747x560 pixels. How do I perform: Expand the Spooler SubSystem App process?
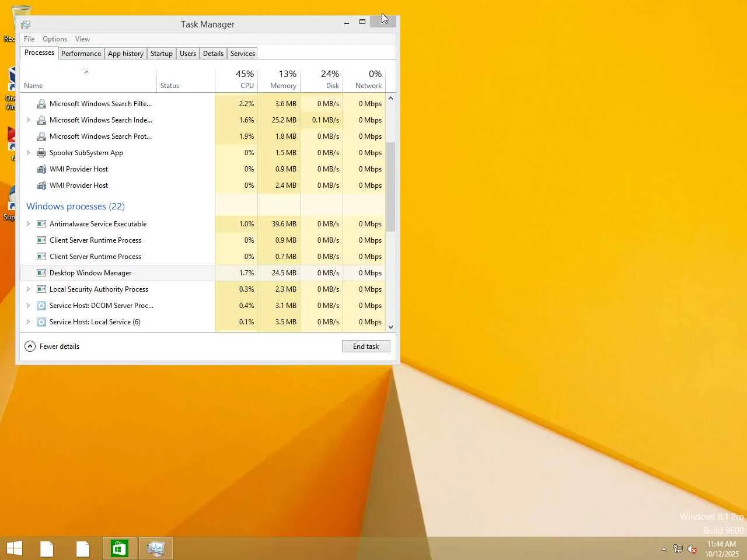coord(28,153)
